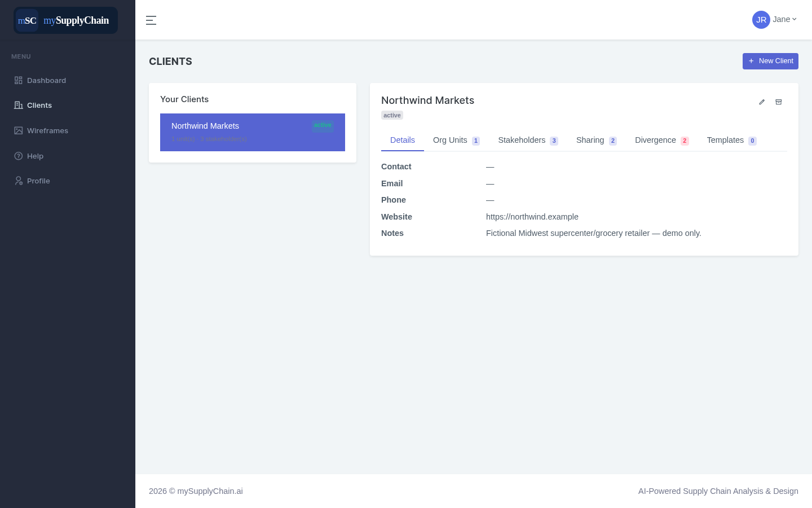Select Clients in sidebar menu
Image resolution: width=812 pixels, height=508 pixels.
(39, 106)
